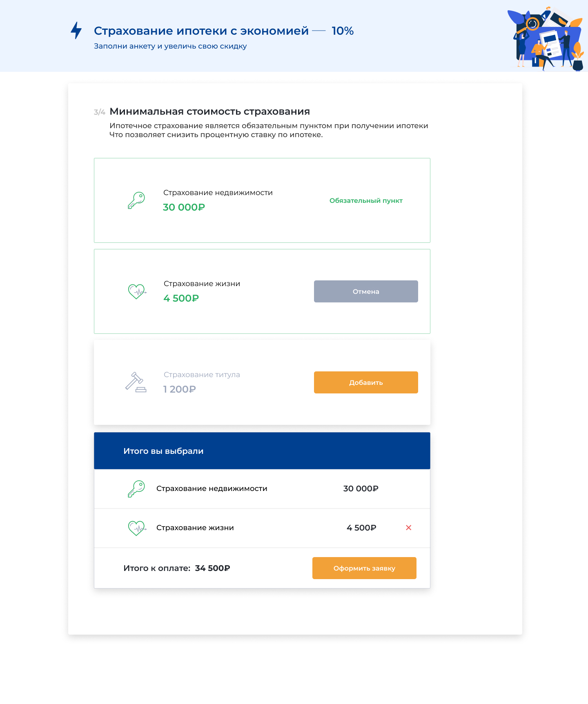Click the 3/4 step indicator

[x=100, y=112]
